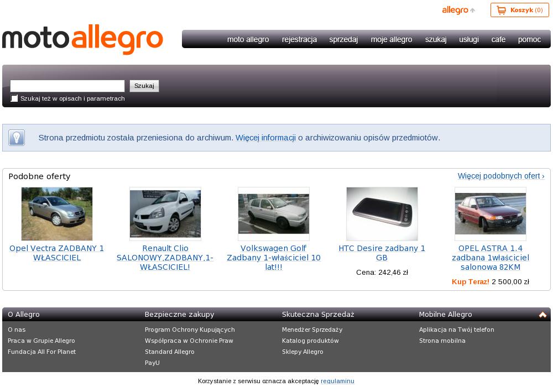Follow Więcej podobnych ofert link

pos(501,176)
